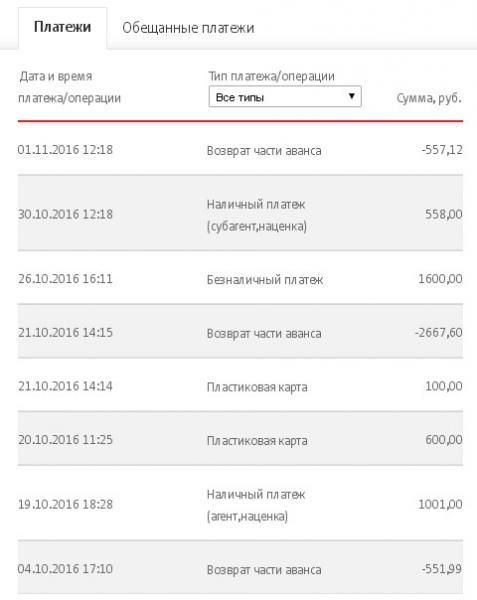Click the 600,00 amount of 20.10.2016
Image resolution: width=477 pixels, height=600 pixels.
coord(444,440)
